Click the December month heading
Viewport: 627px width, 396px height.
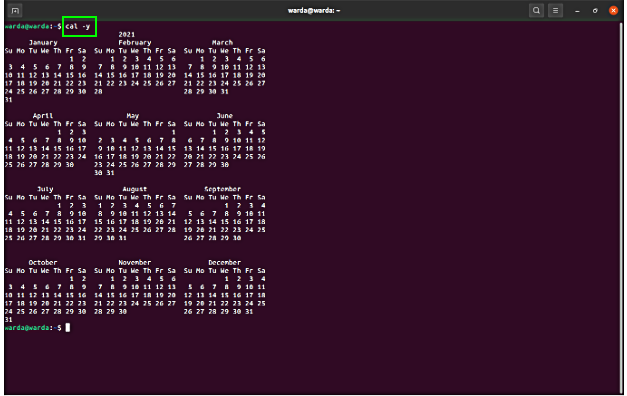coord(224,262)
